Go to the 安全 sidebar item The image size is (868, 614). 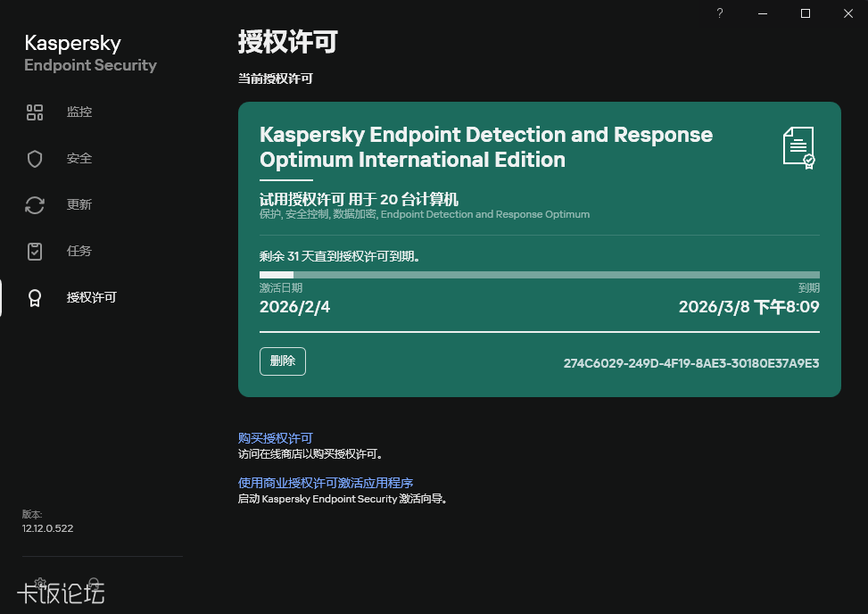(x=79, y=159)
